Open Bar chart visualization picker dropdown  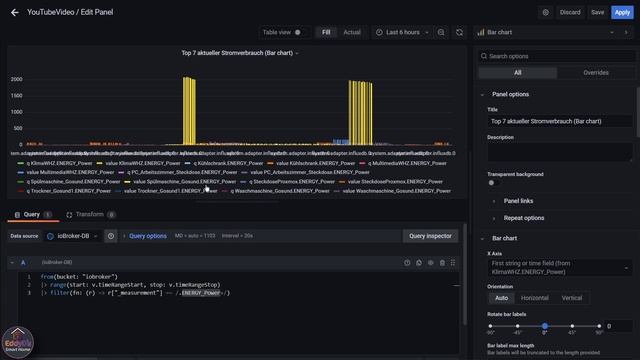(547, 32)
